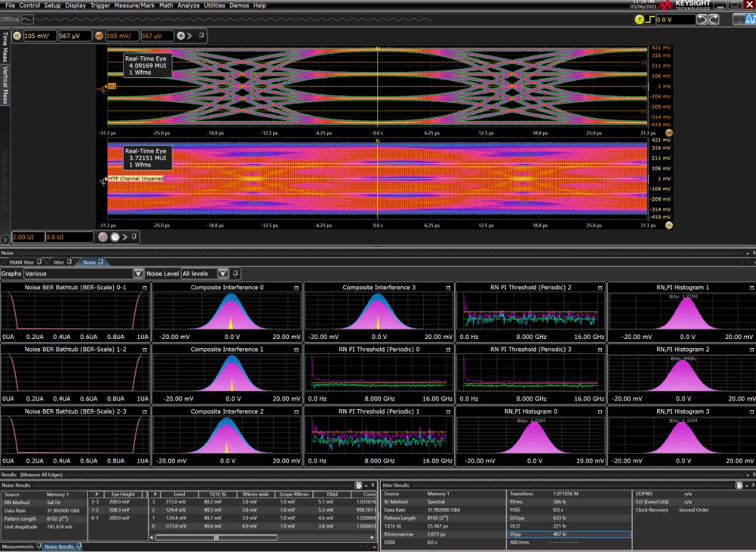Open the Measure/Mark menu
756x552 pixels.
click(x=134, y=5)
